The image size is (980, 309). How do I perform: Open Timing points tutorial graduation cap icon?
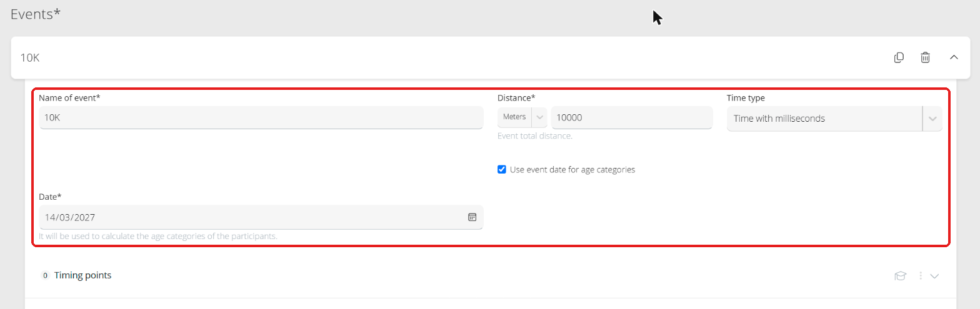(900, 276)
